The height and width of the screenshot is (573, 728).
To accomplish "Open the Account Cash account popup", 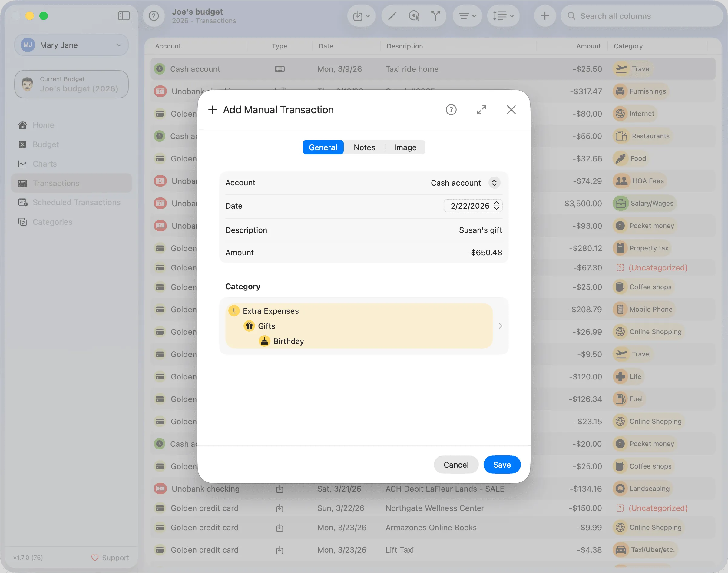I will (466, 183).
